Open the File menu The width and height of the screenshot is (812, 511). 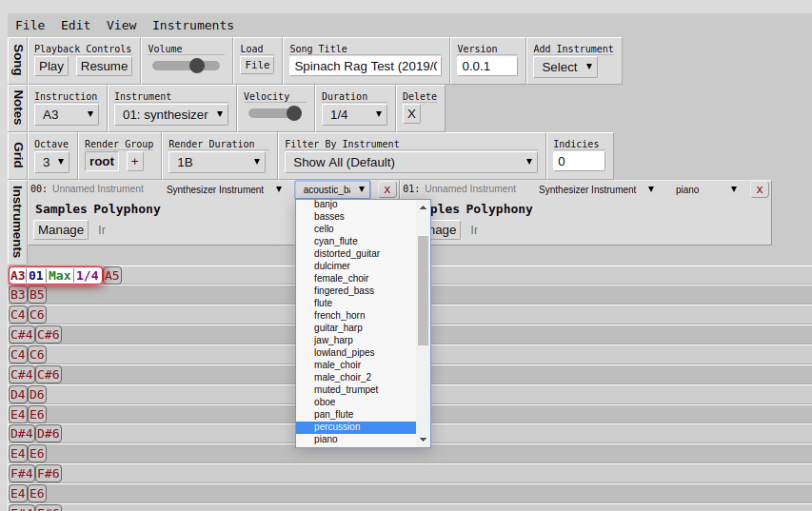pyautogui.click(x=30, y=26)
